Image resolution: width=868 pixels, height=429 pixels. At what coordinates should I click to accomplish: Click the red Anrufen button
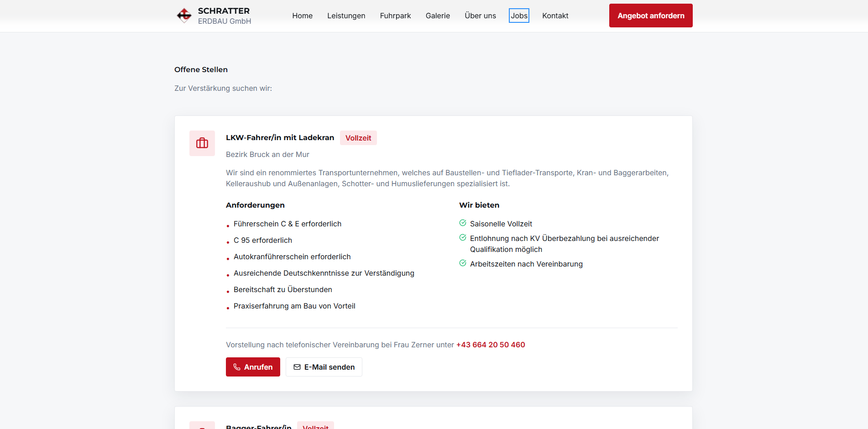[x=253, y=367]
